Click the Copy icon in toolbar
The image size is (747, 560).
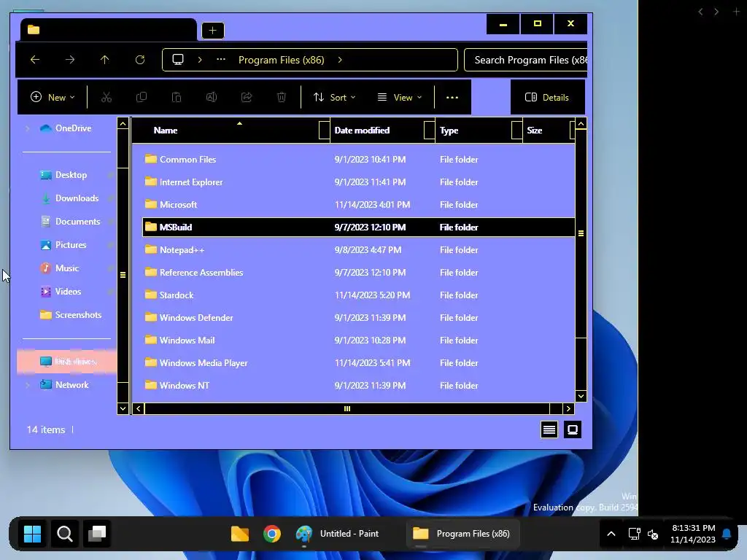pyautogui.click(x=142, y=97)
